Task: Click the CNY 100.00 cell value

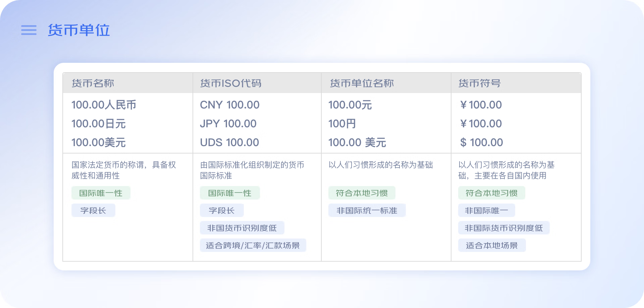Action: click(x=229, y=105)
